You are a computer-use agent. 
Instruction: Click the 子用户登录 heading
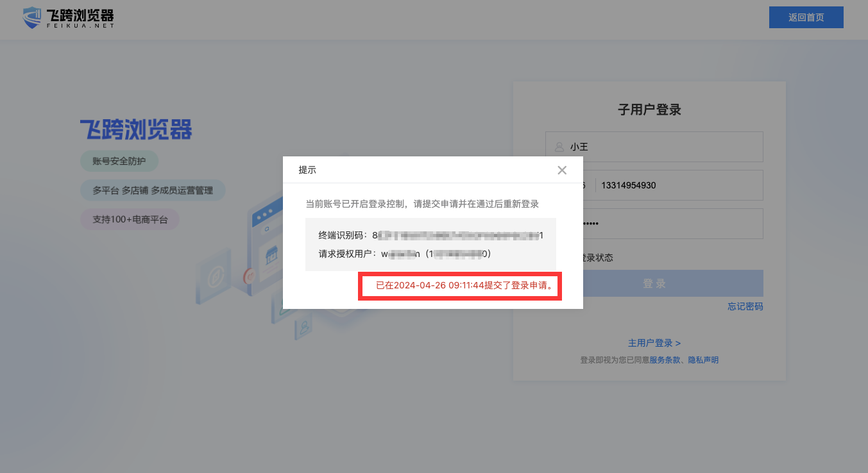click(x=649, y=110)
